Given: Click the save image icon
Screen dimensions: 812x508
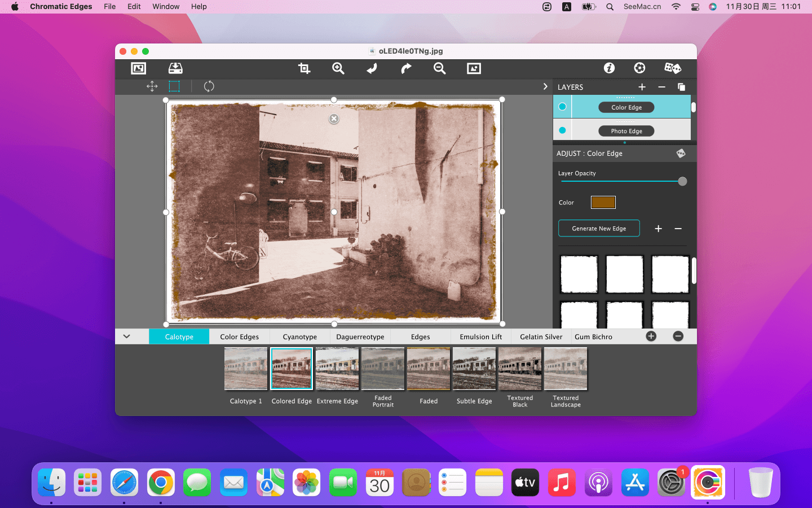Looking at the screenshot, I should (x=175, y=68).
